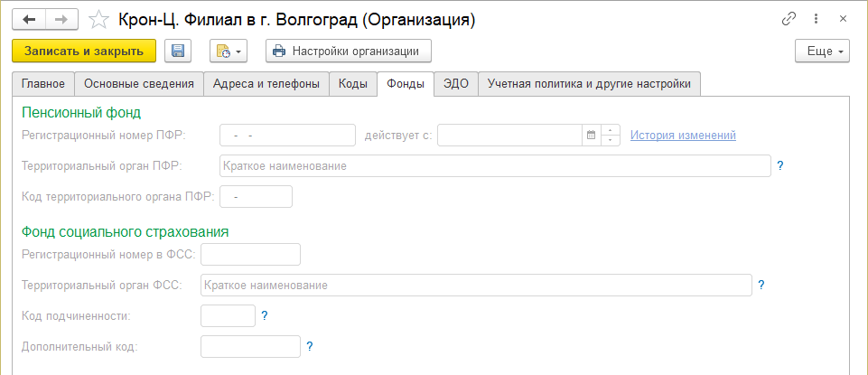Open the 'История изменений' link
The height and width of the screenshot is (375, 868).
click(x=683, y=136)
